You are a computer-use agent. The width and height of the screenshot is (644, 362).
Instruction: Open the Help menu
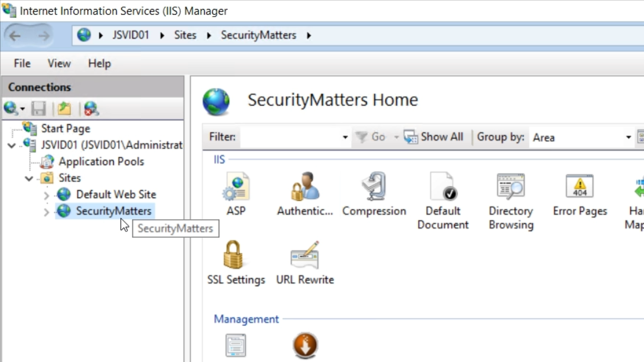[x=99, y=63]
